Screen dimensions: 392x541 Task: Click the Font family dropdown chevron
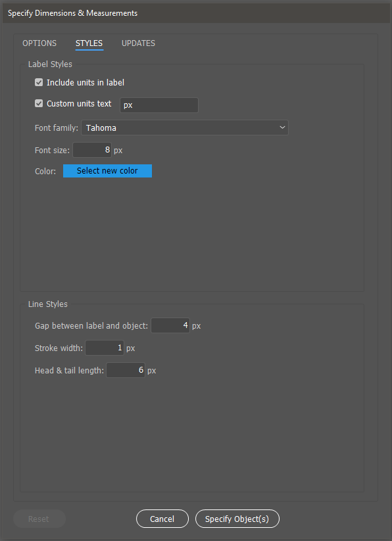282,128
